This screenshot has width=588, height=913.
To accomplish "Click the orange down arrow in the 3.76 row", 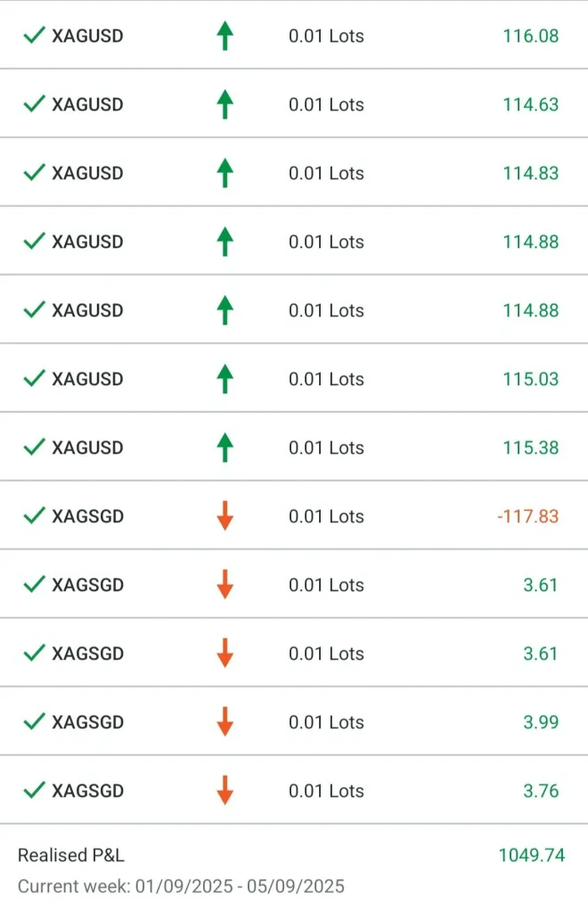I will click(x=225, y=791).
